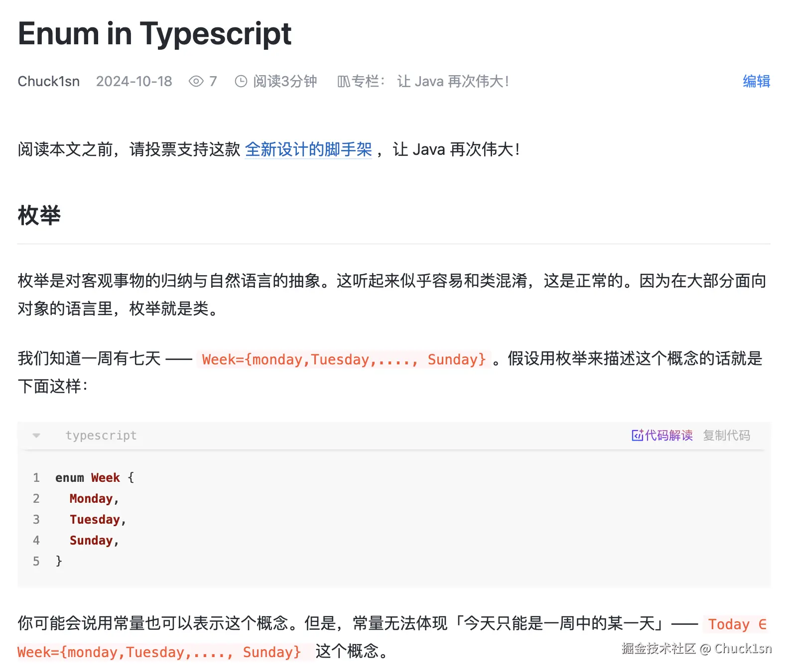Open the 全新设计的脚手架 hyperlink
The height and width of the screenshot is (672, 789).
tap(308, 149)
